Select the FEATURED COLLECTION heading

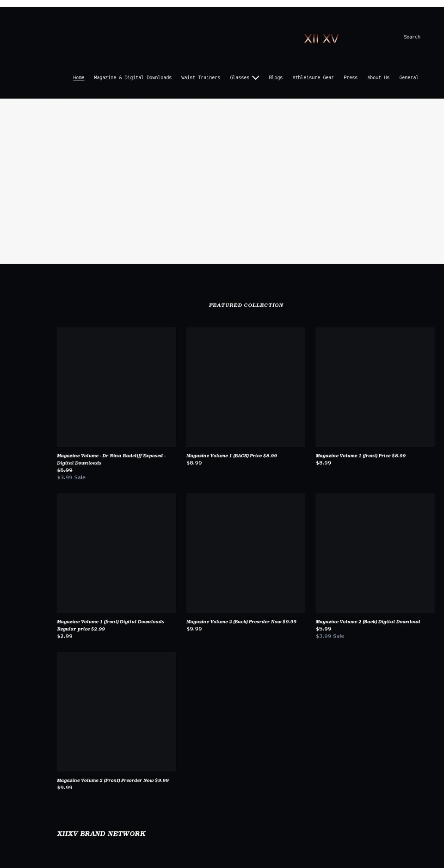246,305
